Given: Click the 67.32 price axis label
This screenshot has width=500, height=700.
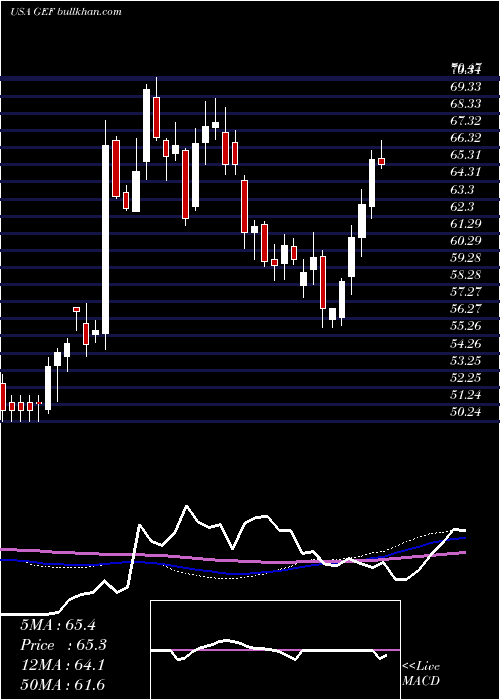Looking at the screenshot, I should point(466,121).
